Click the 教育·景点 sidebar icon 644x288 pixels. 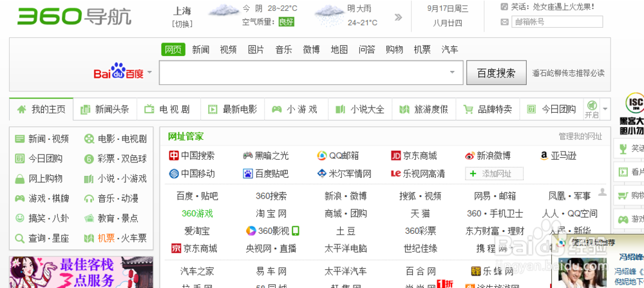[x=89, y=218]
